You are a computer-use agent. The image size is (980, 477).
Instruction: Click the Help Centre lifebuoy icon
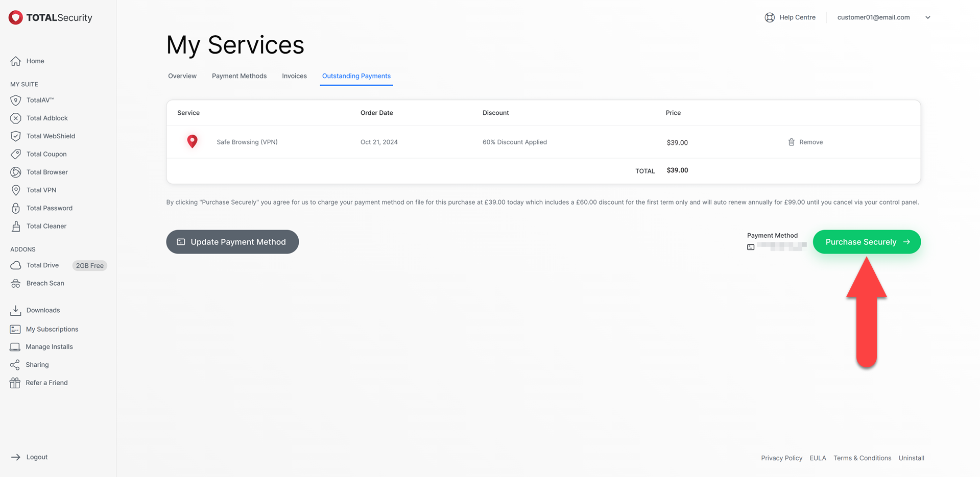[x=769, y=17]
